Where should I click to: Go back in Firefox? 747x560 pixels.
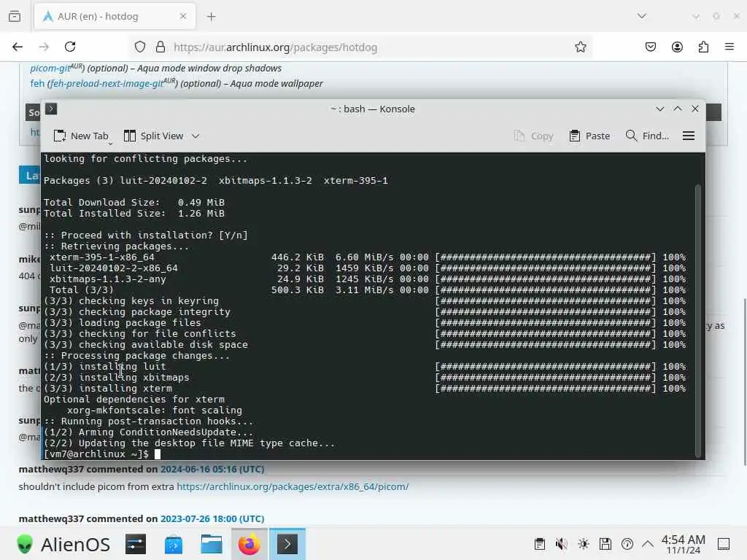click(x=18, y=47)
